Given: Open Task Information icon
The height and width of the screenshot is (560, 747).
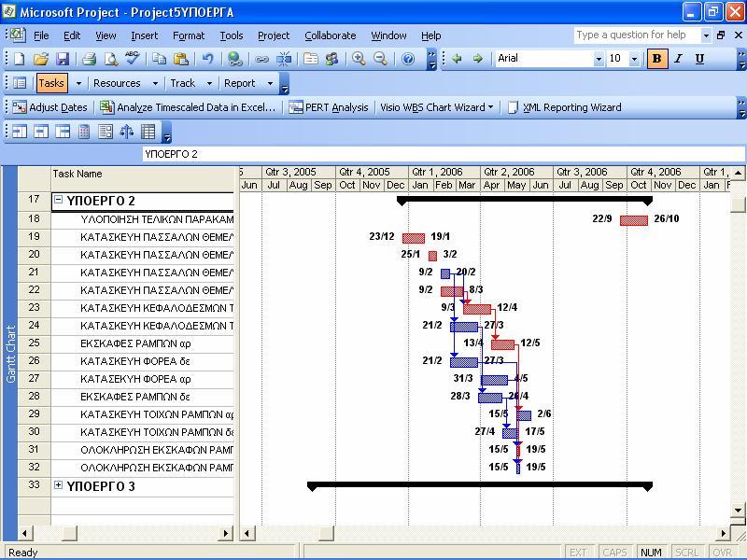Looking at the screenshot, I should pyautogui.click(x=311, y=59).
